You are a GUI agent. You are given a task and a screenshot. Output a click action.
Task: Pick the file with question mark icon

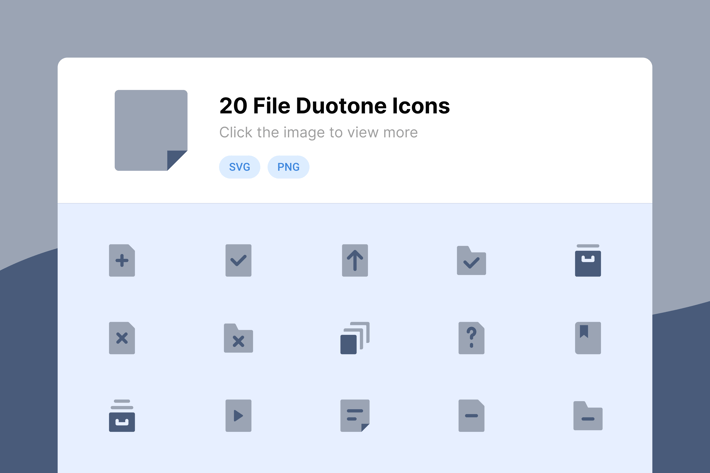pyautogui.click(x=471, y=338)
